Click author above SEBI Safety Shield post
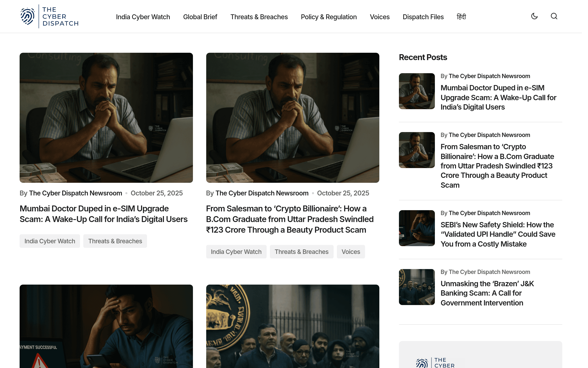588x368 pixels. pos(489,213)
